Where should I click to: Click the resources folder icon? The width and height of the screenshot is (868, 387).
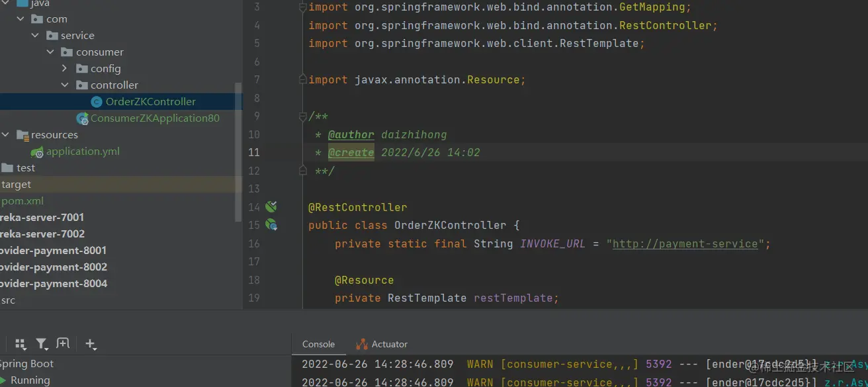[22, 135]
